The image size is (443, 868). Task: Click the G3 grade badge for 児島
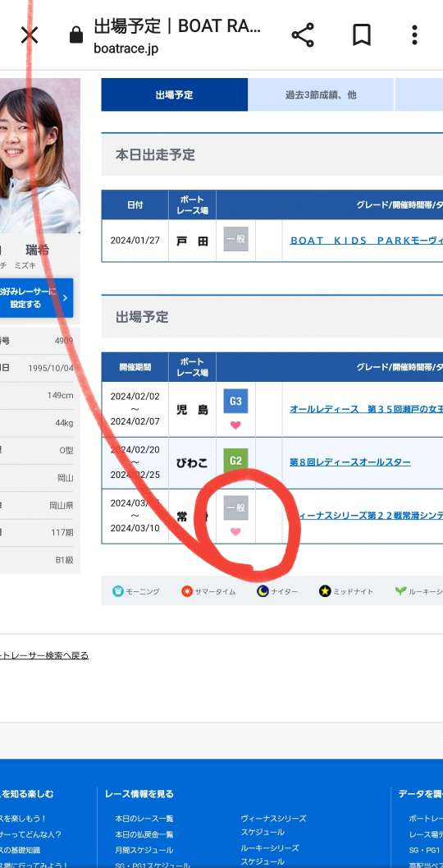pos(235,402)
